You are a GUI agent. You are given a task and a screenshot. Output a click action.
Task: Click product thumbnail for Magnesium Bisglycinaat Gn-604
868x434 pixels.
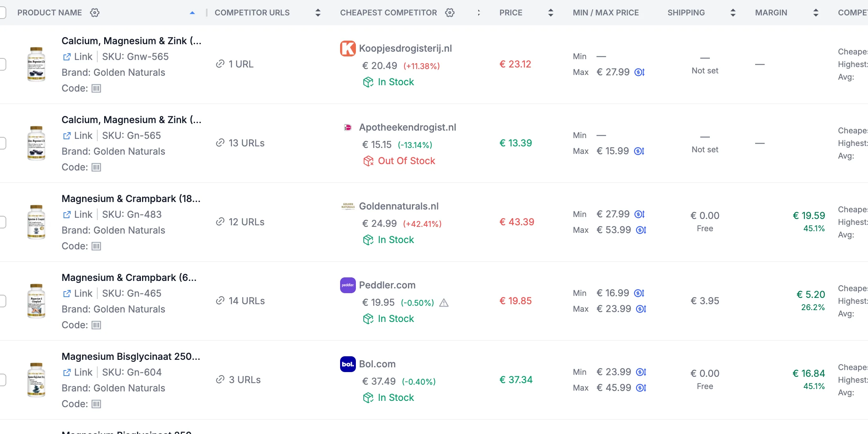point(36,380)
